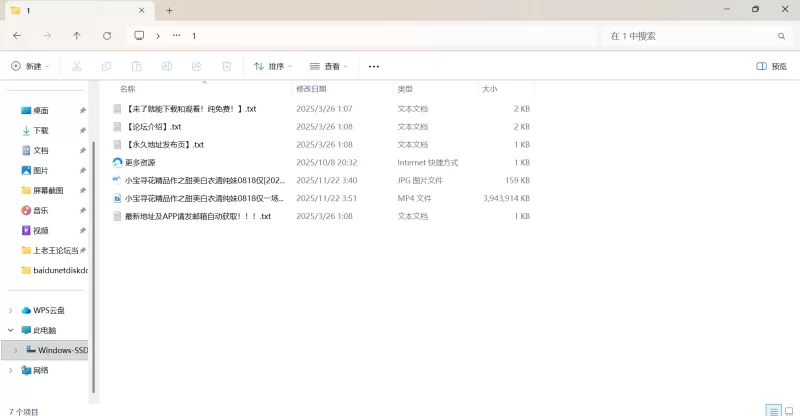This screenshot has width=800, height=416.
Task: Open 屏幕截图 folder in the sidebar
Action: click(x=48, y=190)
